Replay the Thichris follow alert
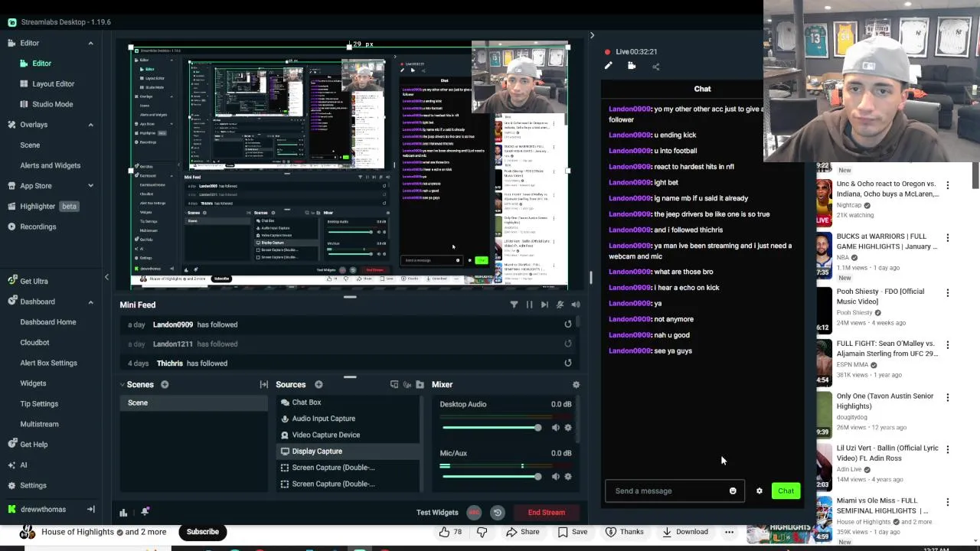The height and width of the screenshot is (551, 980). (567, 364)
